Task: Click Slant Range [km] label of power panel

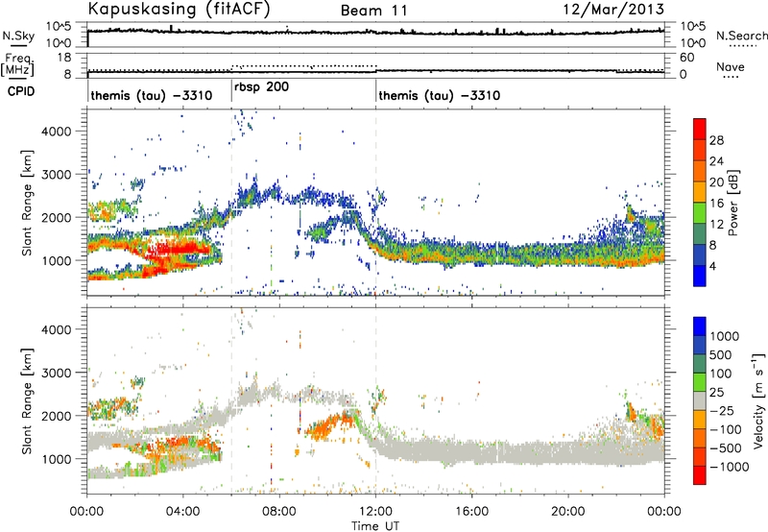Action: (x=27, y=203)
